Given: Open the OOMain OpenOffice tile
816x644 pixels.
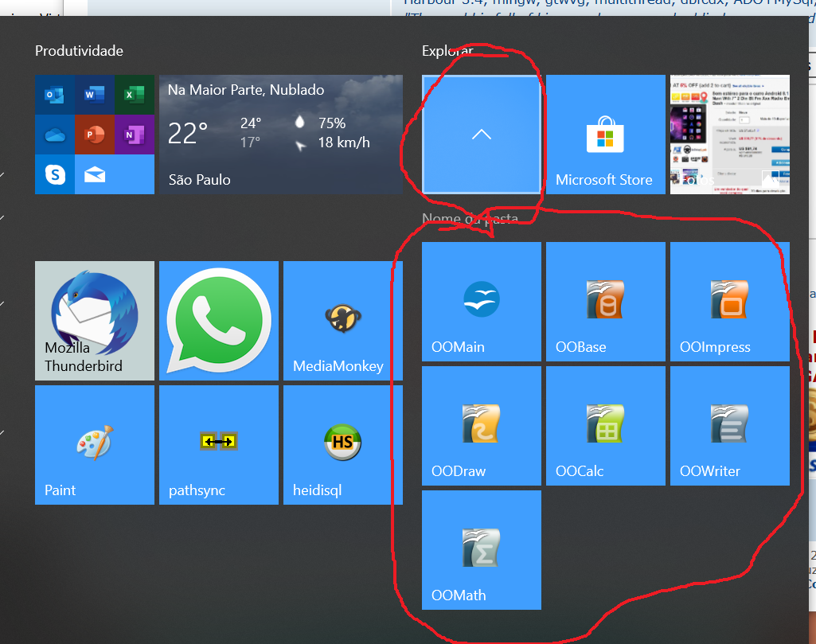Looking at the screenshot, I should click(481, 302).
